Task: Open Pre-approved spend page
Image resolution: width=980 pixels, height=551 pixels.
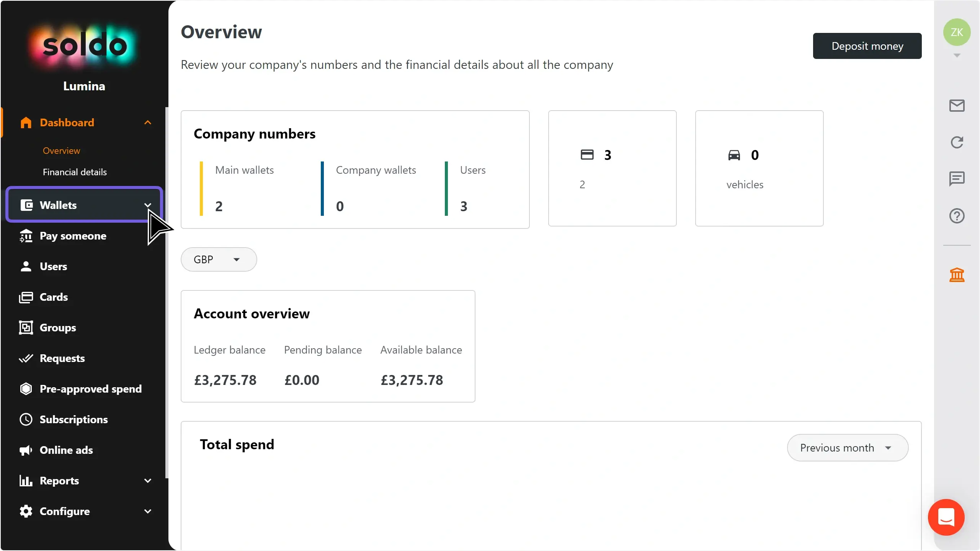Action: coord(90,389)
